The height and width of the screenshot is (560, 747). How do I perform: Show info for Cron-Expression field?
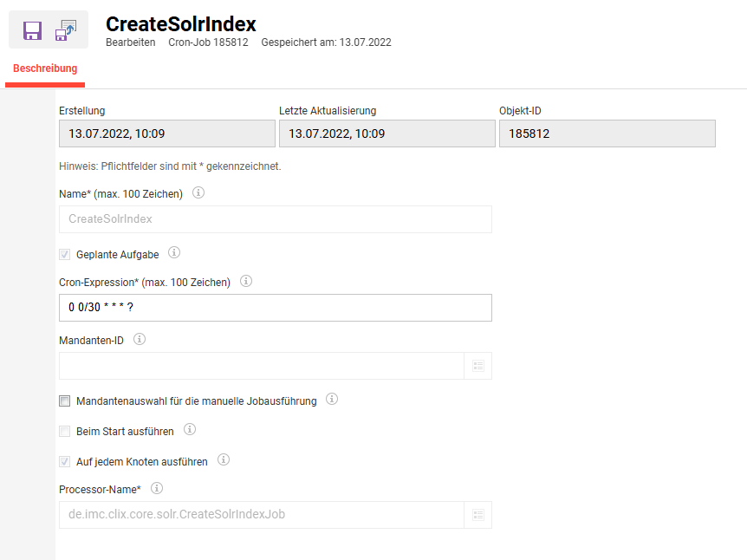pos(246,281)
